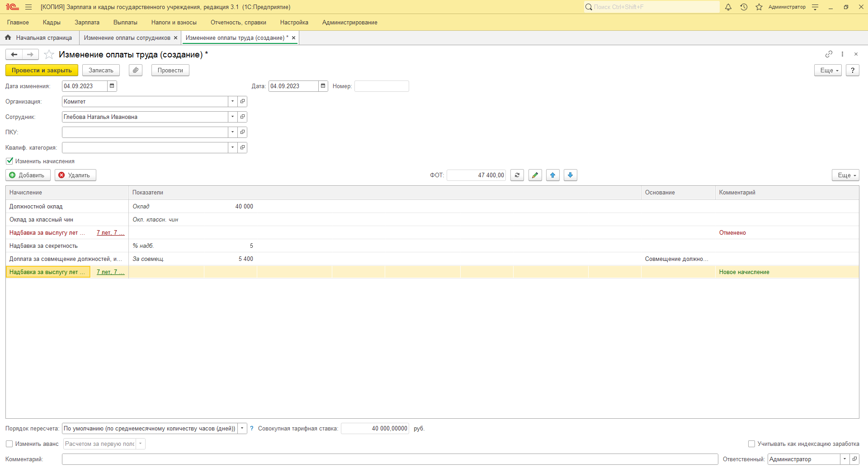Viewport: 868px width, 468px height.
Task: Add an accrual with Добавить button
Action: pyautogui.click(x=28, y=175)
